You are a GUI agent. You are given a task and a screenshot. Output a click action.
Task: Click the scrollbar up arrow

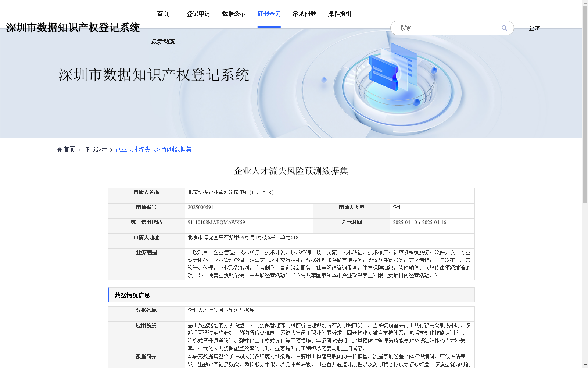coord(585,2)
